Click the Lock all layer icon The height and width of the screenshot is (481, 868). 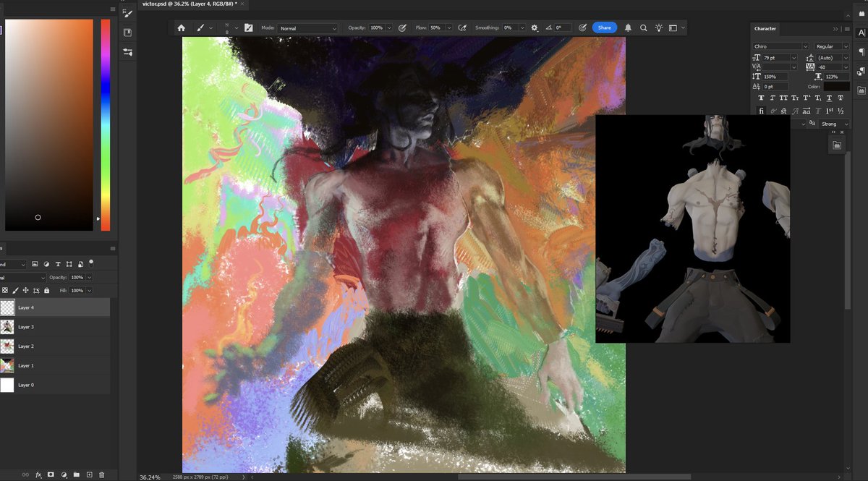(x=46, y=290)
